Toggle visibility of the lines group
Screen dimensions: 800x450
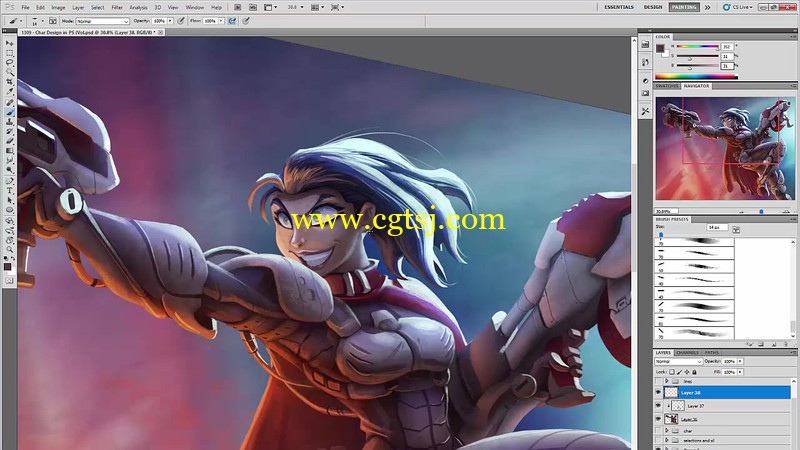coord(658,381)
